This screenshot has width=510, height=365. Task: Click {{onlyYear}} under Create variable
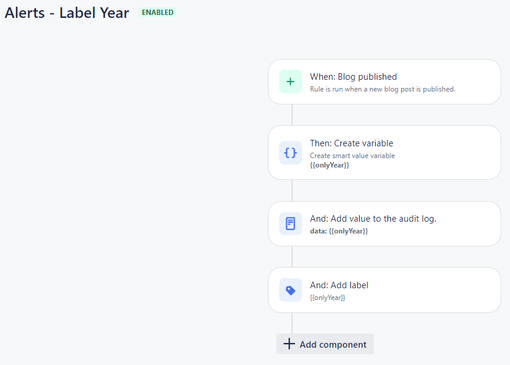[x=329, y=165]
